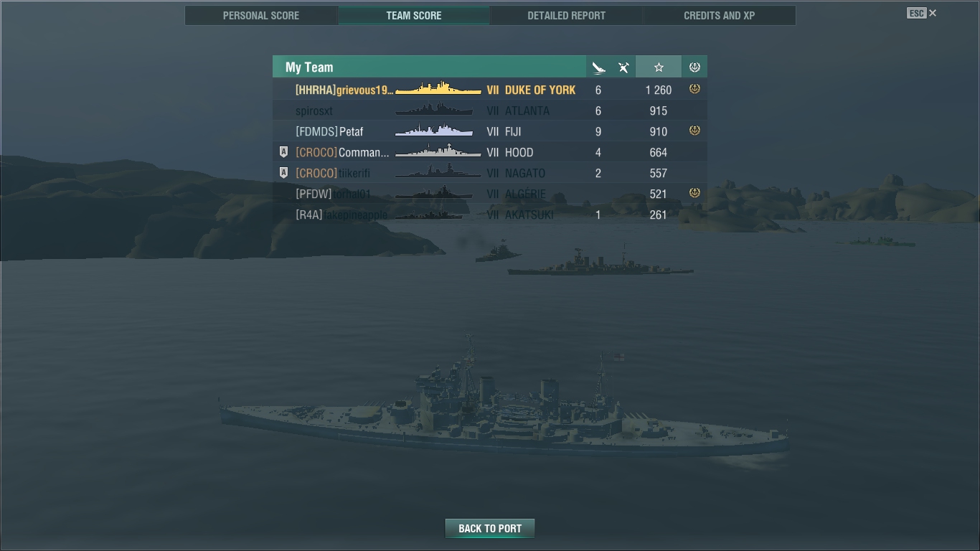Select the [FDMDS]Petaf player name
The image size is (980, 551).
(x=329, y=131)
